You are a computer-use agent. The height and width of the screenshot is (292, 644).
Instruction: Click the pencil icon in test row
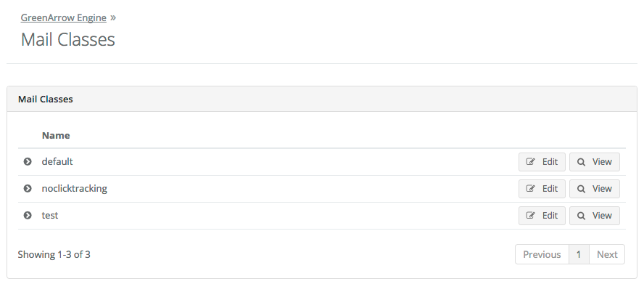click(530, 216)
